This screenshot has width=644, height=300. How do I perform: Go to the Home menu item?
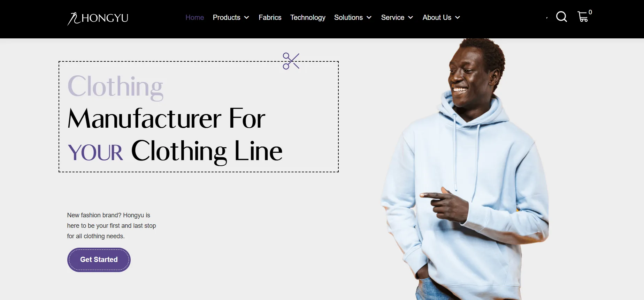point(195,17)
